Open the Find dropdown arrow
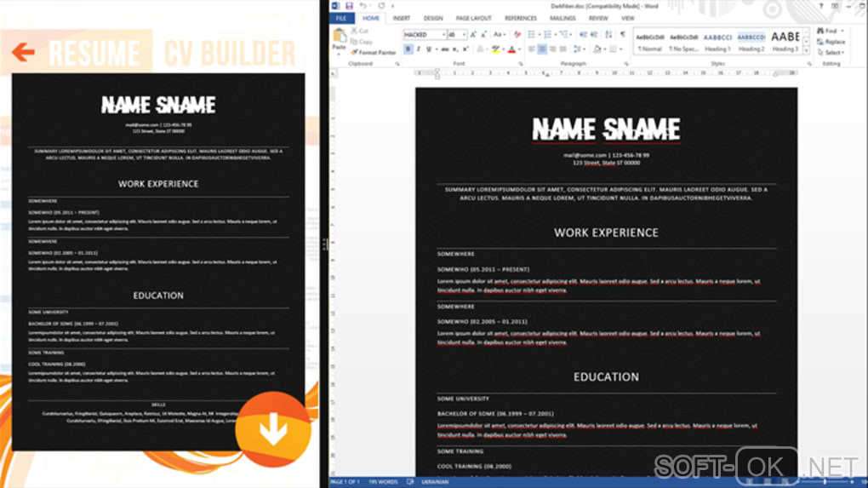Image resolution: width=868 pixels, height=488 pixels. pyautogui.click(x=842, y=31)
